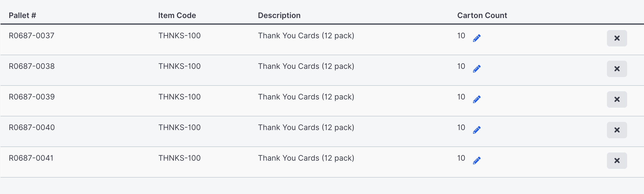Click the Pallet # column header
The image size is (644, 194).
(22, 15)
